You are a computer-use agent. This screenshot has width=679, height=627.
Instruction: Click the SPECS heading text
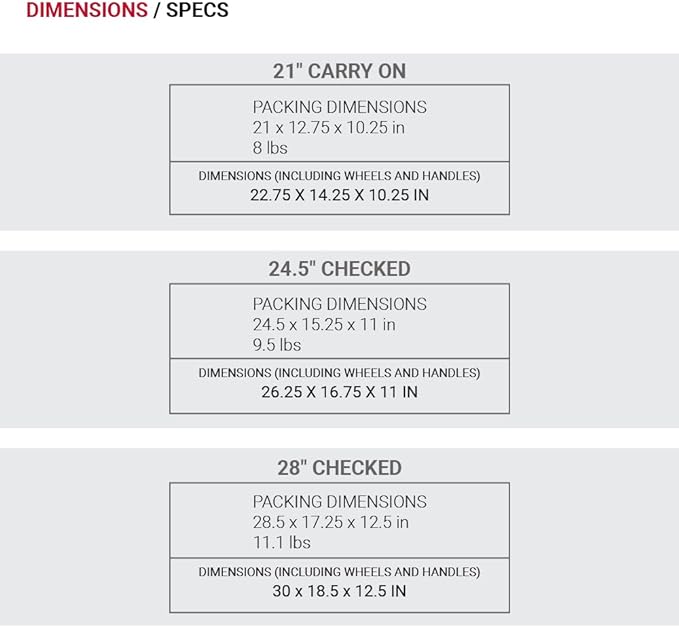tap(197, 11)
